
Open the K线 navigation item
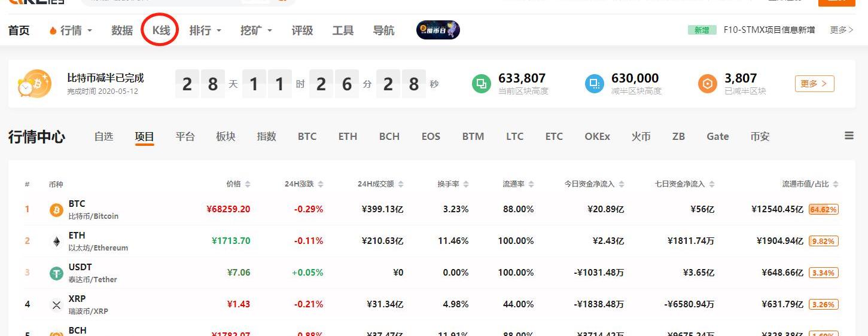161,30
